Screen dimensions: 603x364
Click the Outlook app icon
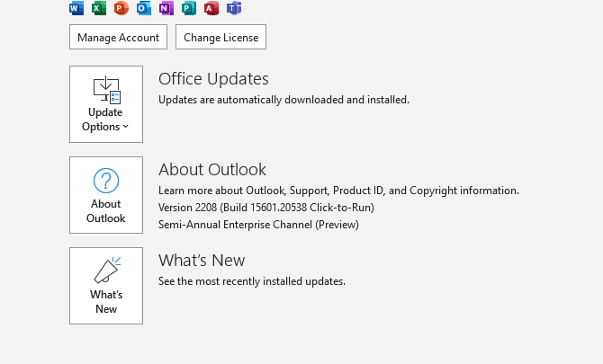144,8
